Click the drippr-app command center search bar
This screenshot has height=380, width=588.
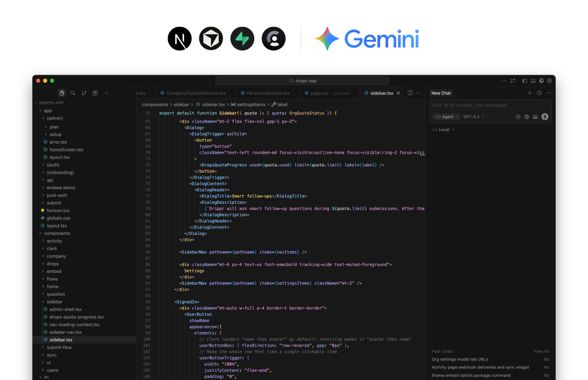click(302, 81)
